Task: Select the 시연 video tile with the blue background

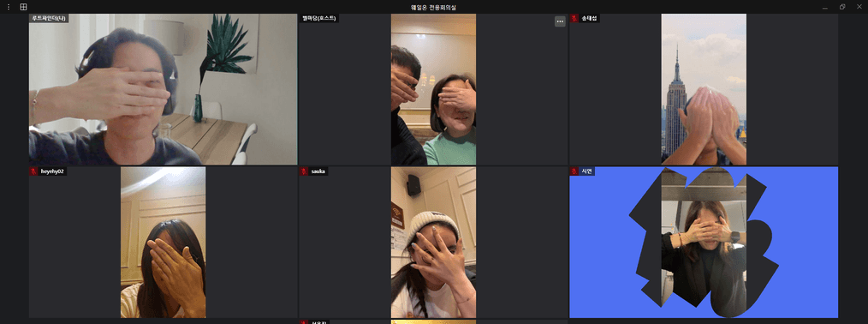Action: coord(703,242)
